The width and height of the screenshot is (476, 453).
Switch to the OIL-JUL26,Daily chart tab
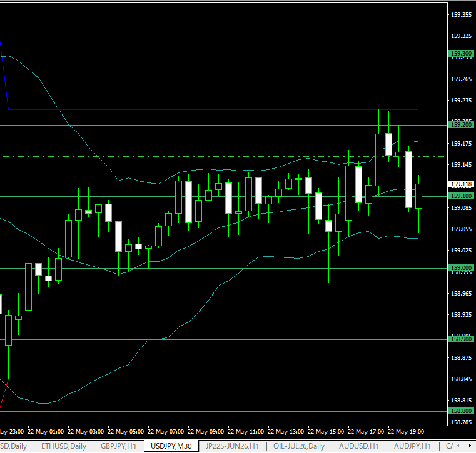pos(299,446)
